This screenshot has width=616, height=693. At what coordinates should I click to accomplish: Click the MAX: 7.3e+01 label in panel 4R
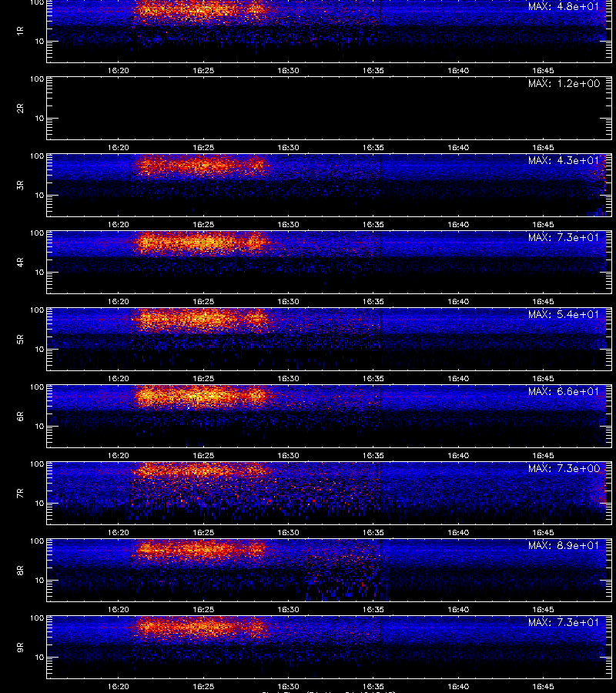tap(564, 237)
